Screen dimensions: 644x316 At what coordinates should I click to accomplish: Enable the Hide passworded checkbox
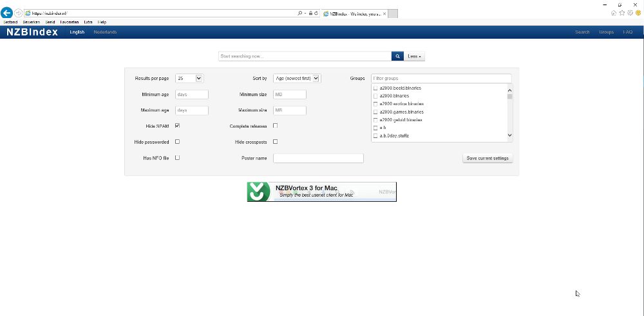coord(177,141)
